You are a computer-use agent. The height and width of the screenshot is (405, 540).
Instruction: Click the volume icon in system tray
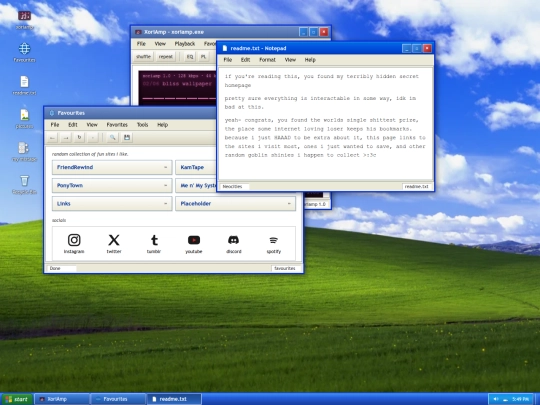496,399
